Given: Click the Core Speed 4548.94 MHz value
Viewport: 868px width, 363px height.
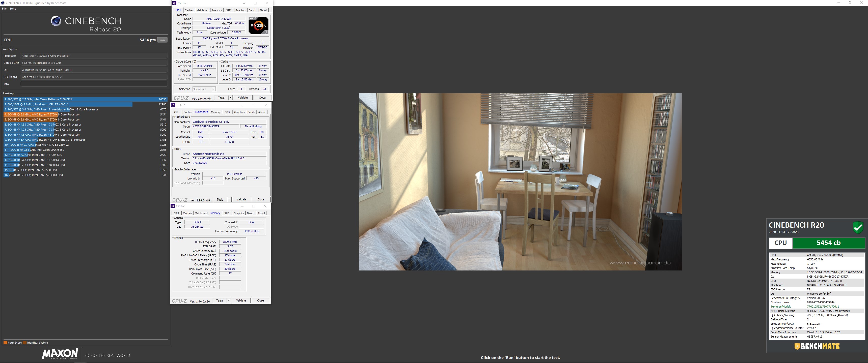Looking at the screenshot, I should (x=205, y=66).
